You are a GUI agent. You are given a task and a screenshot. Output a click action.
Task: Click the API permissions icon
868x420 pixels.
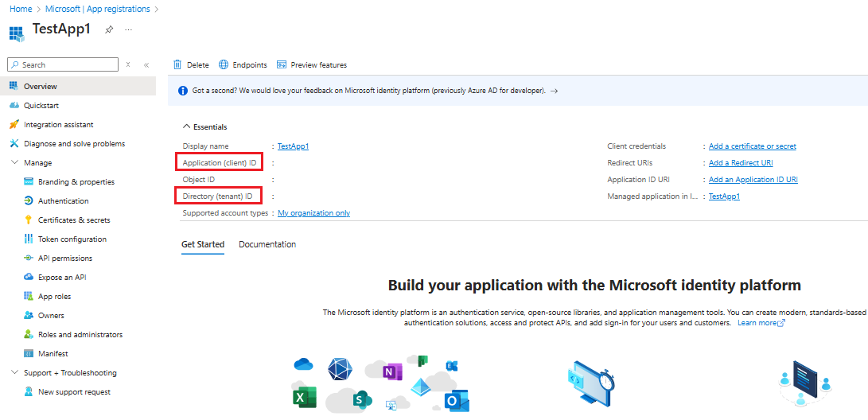(x=29, y=258)
